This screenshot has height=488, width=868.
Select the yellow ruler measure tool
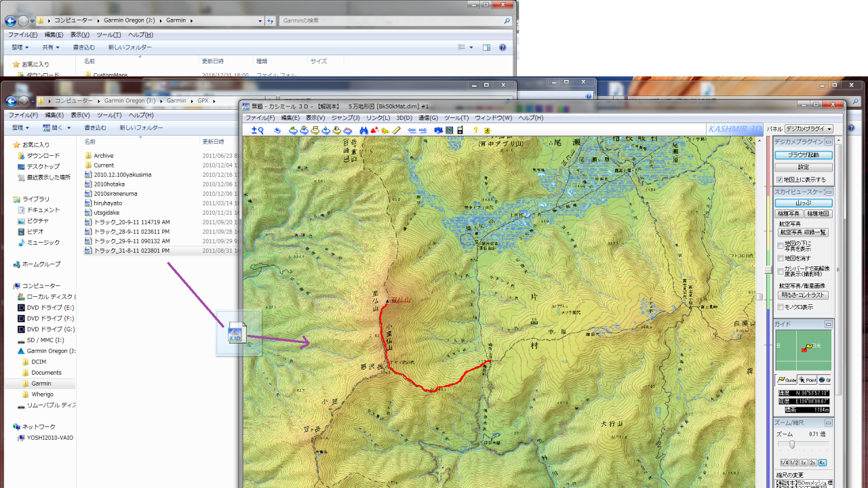click(397, 130)
